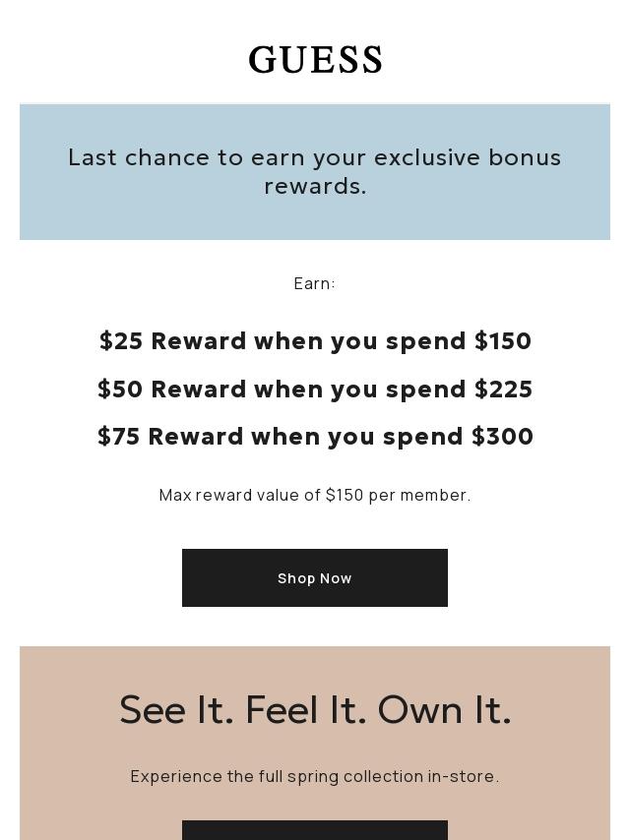Click "$150" in the max reward value line
630x840 pixels.
click(x=345, y=495)
